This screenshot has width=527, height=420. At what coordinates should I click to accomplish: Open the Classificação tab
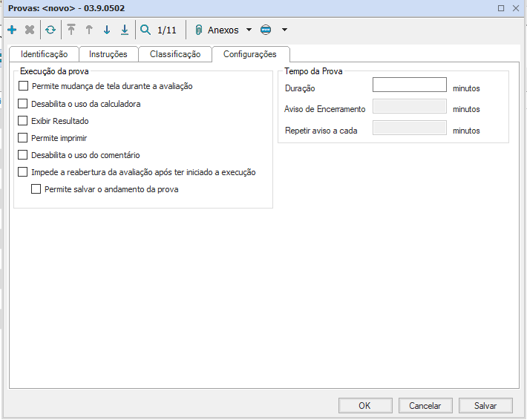point(175,54)
